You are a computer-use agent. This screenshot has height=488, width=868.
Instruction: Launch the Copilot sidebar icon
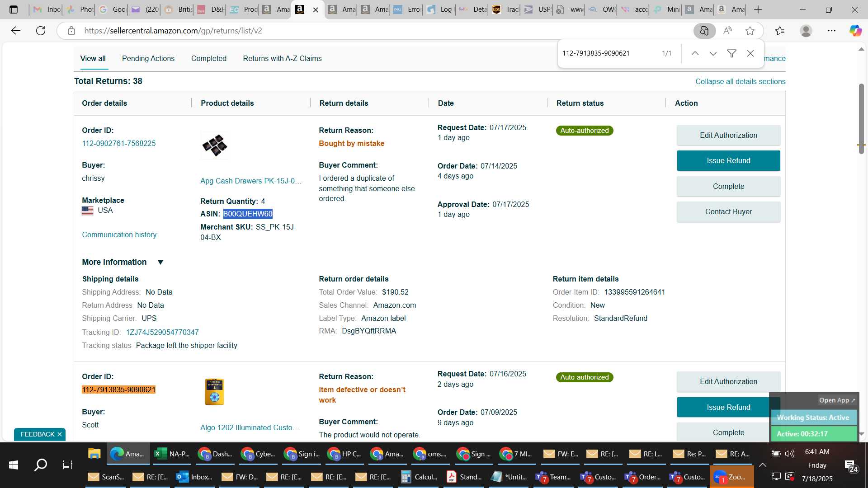[855, 31]
